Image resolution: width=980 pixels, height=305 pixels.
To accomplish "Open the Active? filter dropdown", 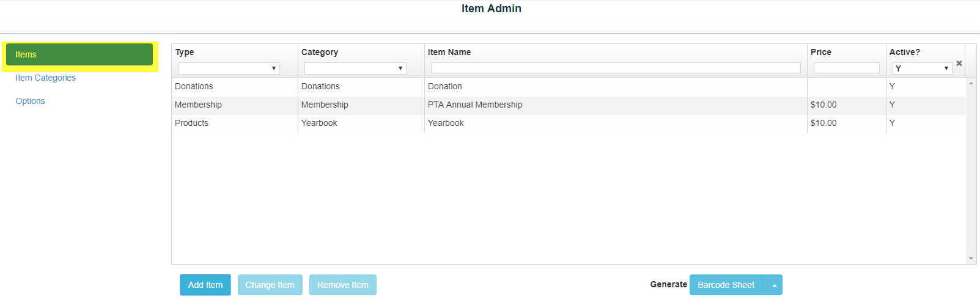I will 922,68.
